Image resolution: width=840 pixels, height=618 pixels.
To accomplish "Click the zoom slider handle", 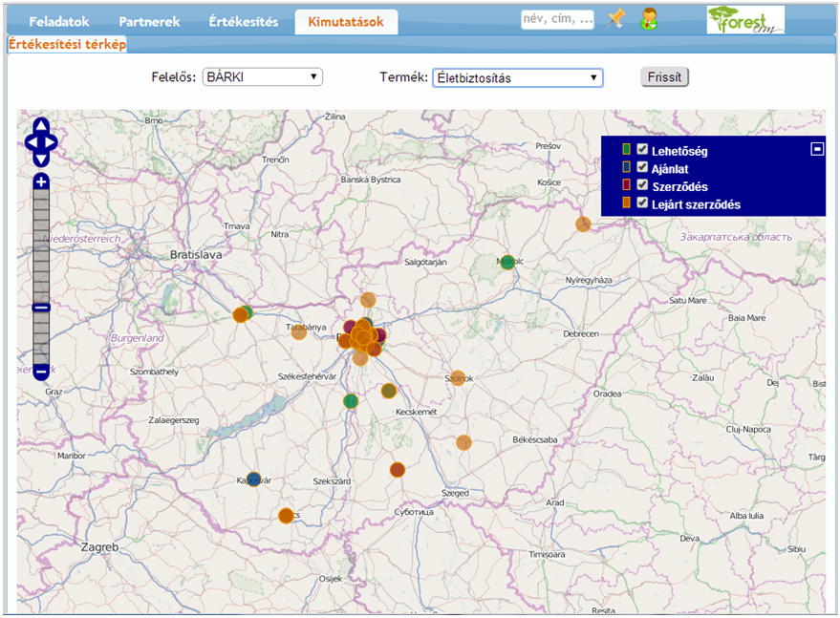I will point(41,308).
